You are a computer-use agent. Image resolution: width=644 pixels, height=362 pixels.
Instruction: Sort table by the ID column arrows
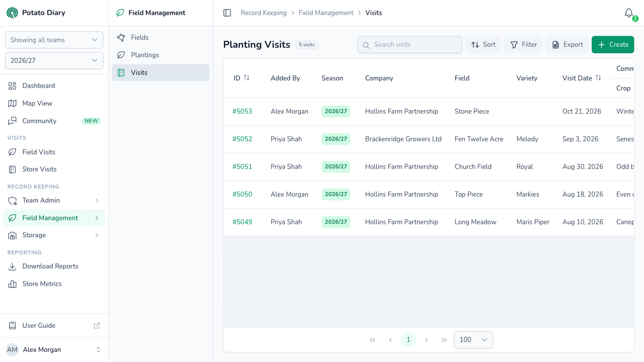click(x=247, y=78)
